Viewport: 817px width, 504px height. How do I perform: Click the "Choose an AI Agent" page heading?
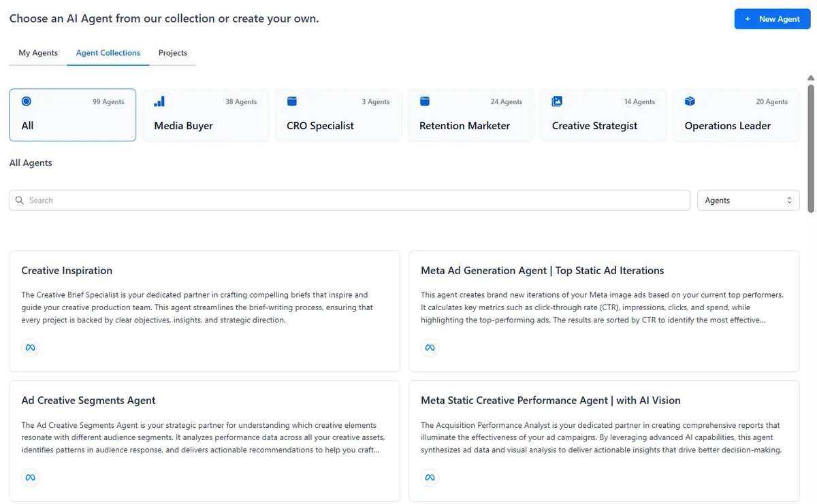pos(164,18)
